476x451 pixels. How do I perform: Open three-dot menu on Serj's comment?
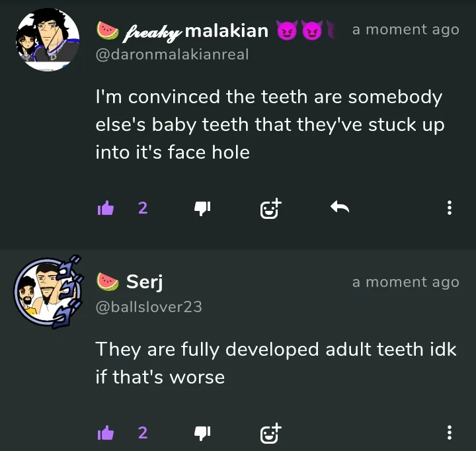tap(450, 433)
